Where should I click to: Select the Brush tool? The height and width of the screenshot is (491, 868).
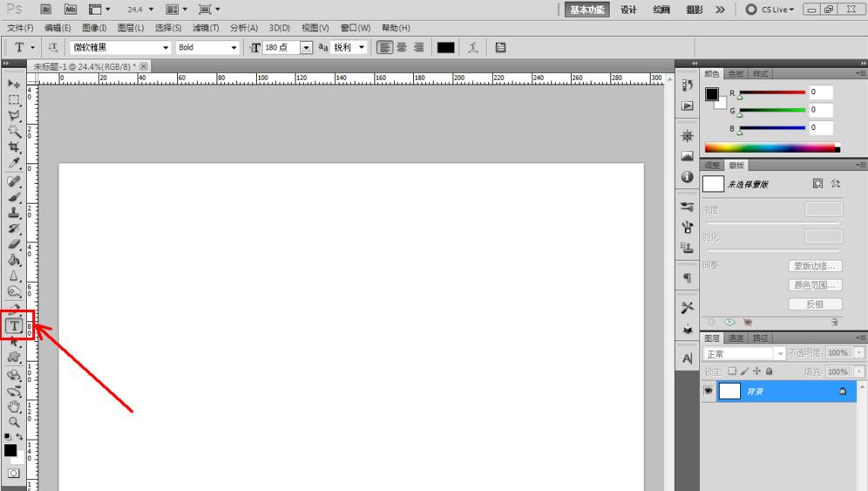14,197
